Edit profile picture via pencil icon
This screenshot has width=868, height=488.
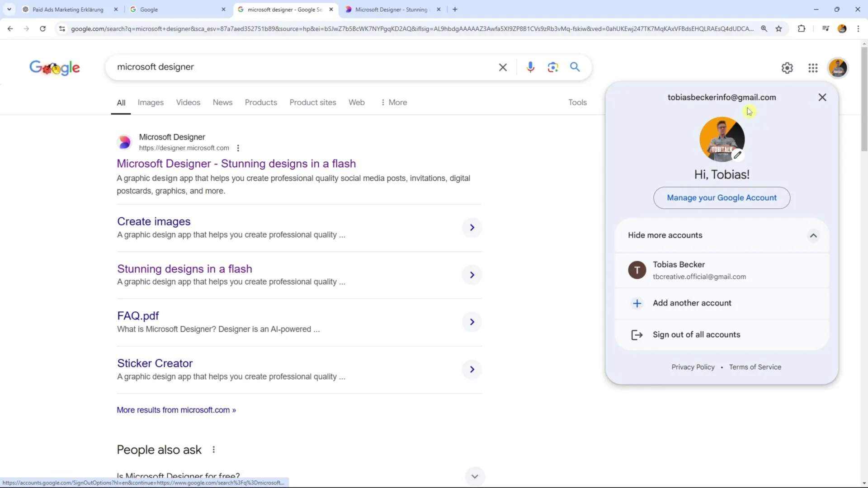tap(737, 155)
